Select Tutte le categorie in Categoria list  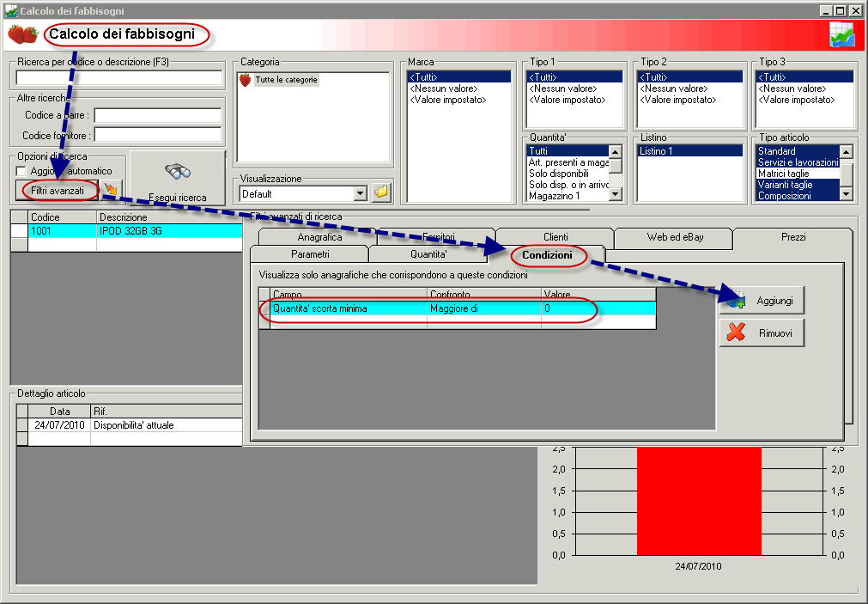point(286,80)
